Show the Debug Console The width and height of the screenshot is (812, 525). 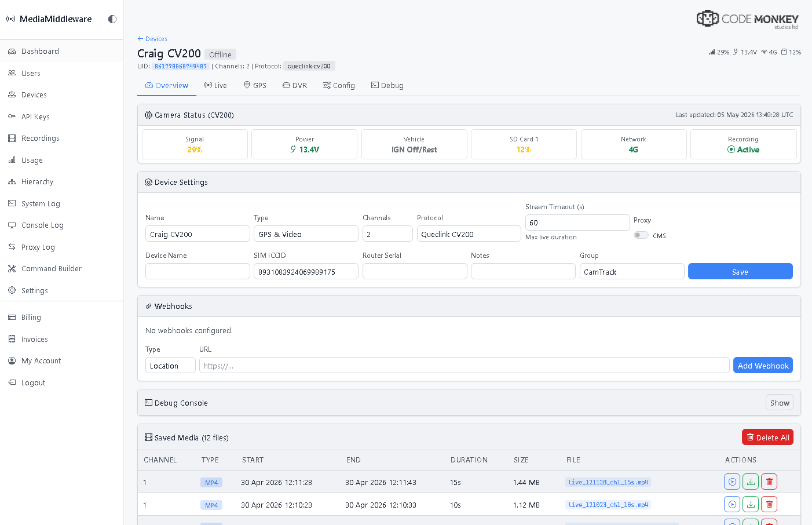point(780,403)
